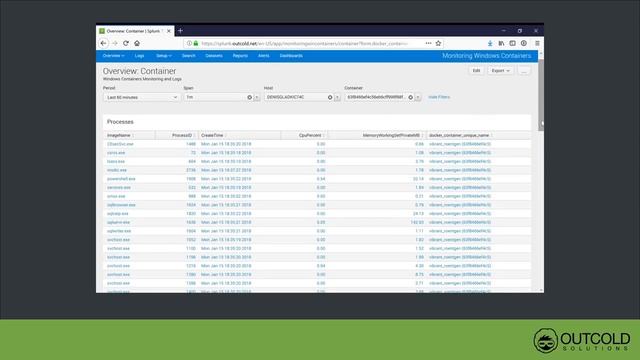Open the Firefox library icon
Screen dimensions: 640x360
click(x=501, y=43)
